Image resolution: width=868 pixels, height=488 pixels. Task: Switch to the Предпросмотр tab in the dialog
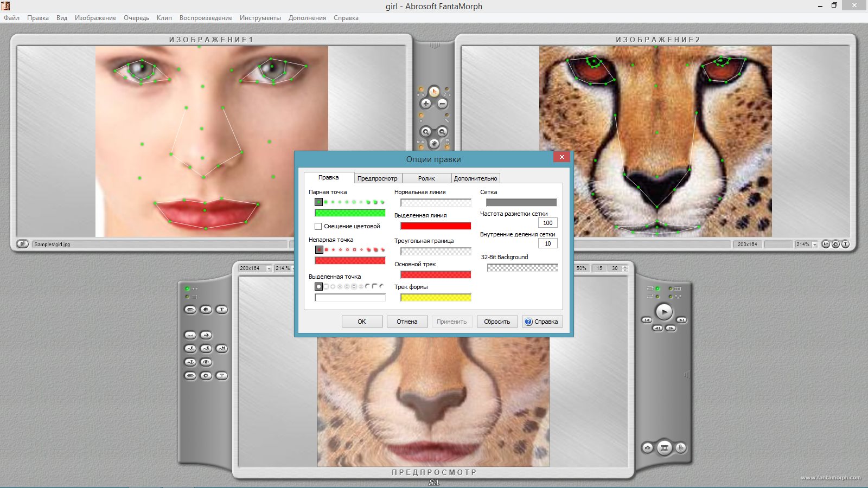pyautogui.click(x=377, y=178)
